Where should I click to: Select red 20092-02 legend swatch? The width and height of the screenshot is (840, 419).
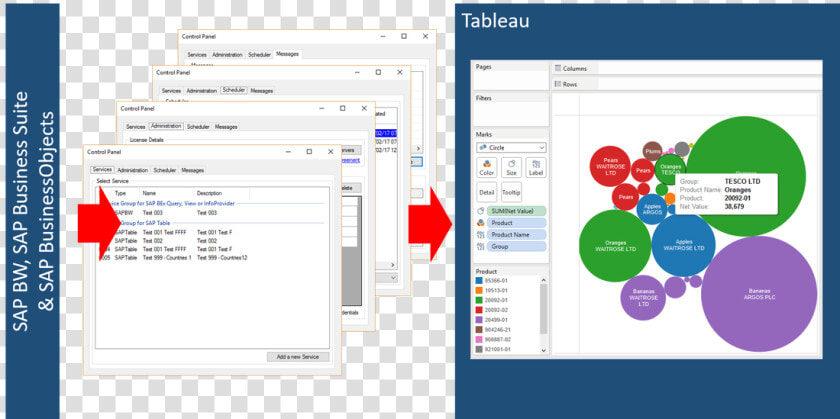[479, 310]
